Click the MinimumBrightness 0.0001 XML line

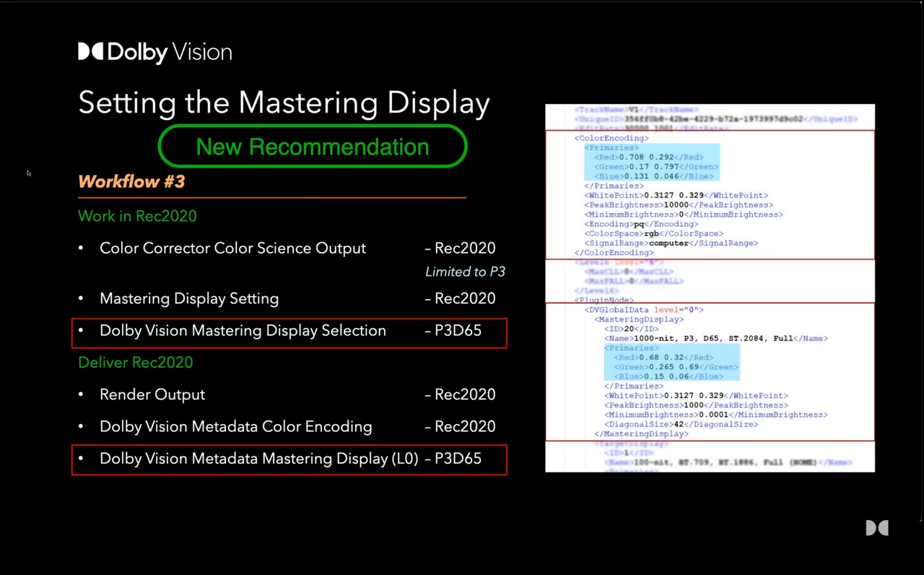[x=716, y=415]
